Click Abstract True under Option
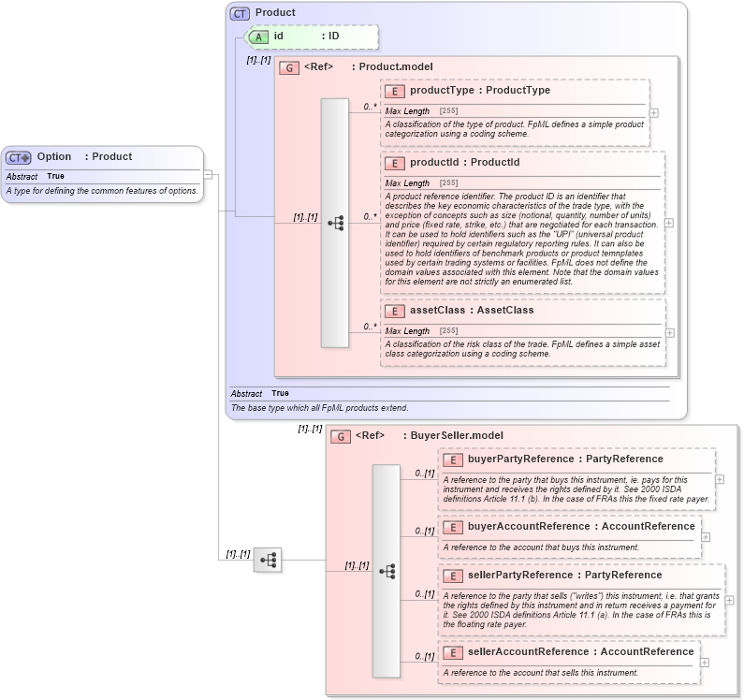Viewport: 744px width, 700px height. (36, 177)
